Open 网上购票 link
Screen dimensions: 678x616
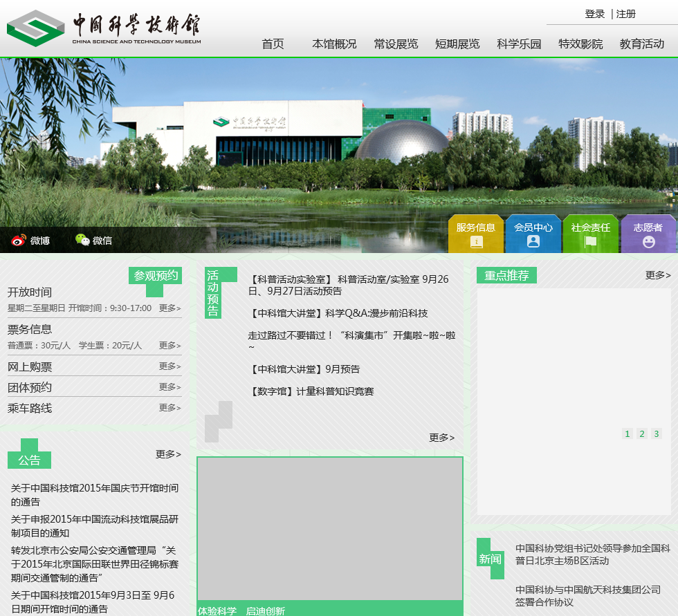pos(29,366)
